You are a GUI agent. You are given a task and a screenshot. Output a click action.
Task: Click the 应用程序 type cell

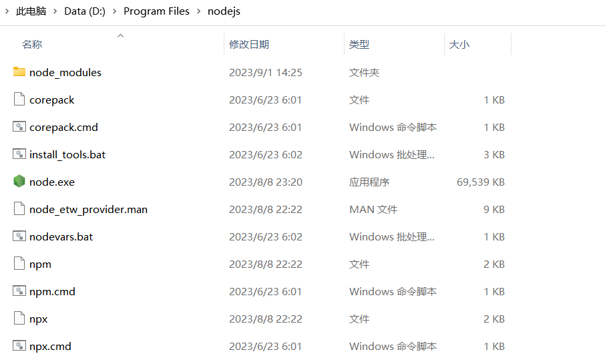click(369, 182)
